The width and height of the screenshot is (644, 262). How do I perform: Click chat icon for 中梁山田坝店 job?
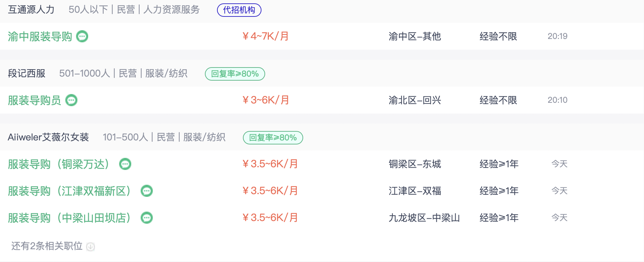pos(147,218)
